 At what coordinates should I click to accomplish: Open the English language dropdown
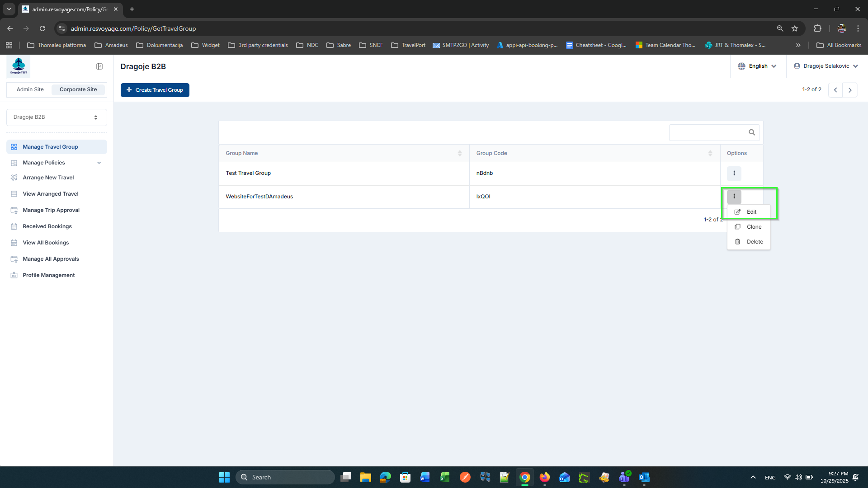point(758,66)
